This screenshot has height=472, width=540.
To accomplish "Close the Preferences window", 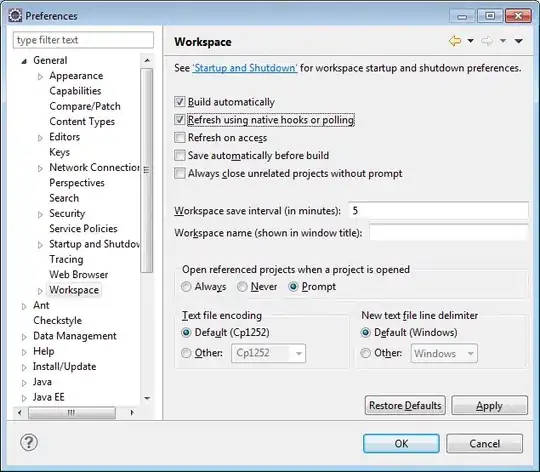I will (518, 16).
